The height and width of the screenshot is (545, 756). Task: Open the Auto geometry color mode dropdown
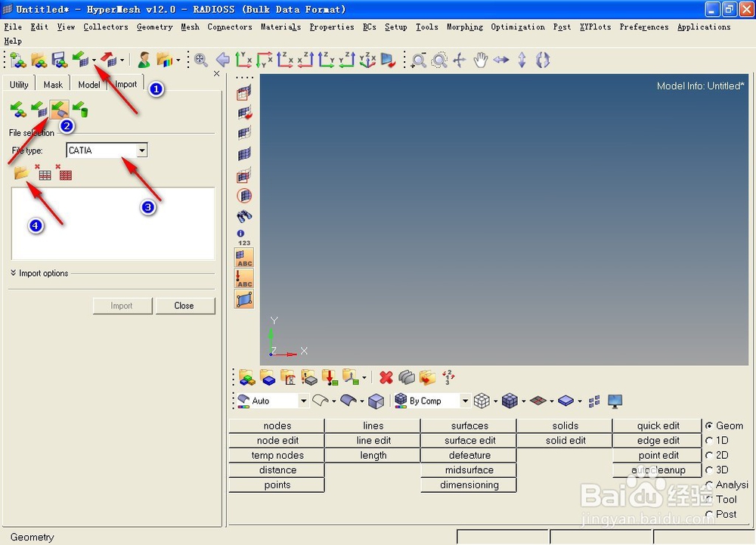[303, 401]
